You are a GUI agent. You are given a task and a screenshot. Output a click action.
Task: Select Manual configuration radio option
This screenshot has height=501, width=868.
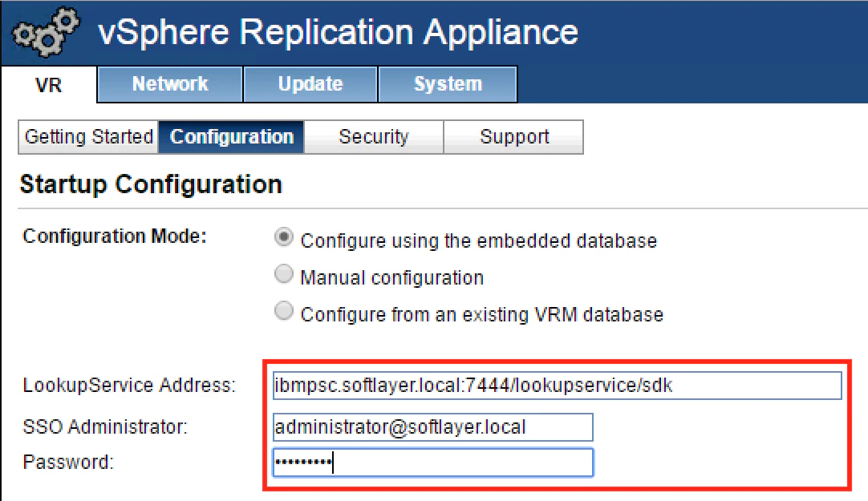pos(284,274)
